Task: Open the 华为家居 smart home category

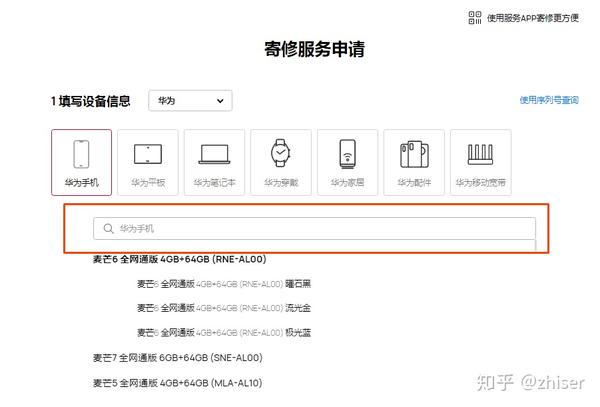Action: (347, 162)
